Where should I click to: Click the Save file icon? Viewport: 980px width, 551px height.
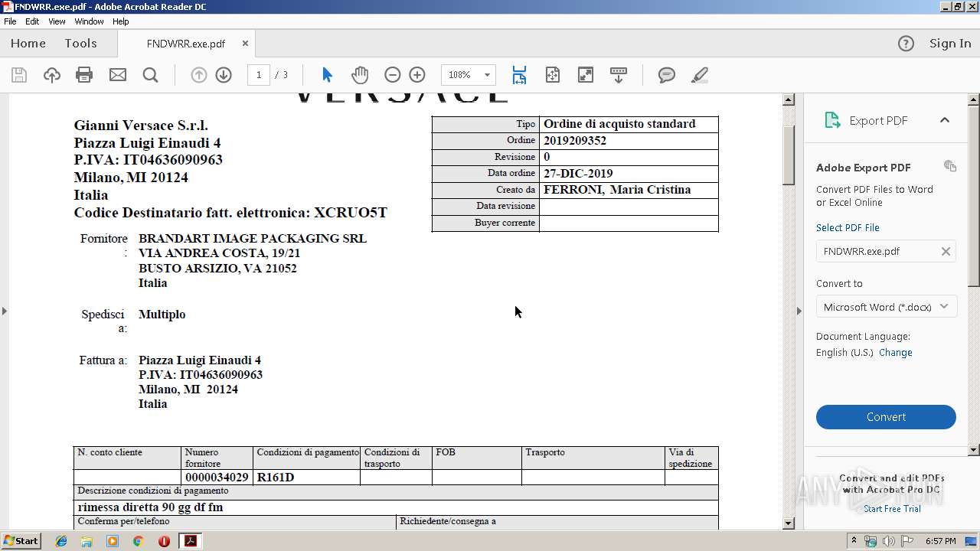tap(19, 75)
